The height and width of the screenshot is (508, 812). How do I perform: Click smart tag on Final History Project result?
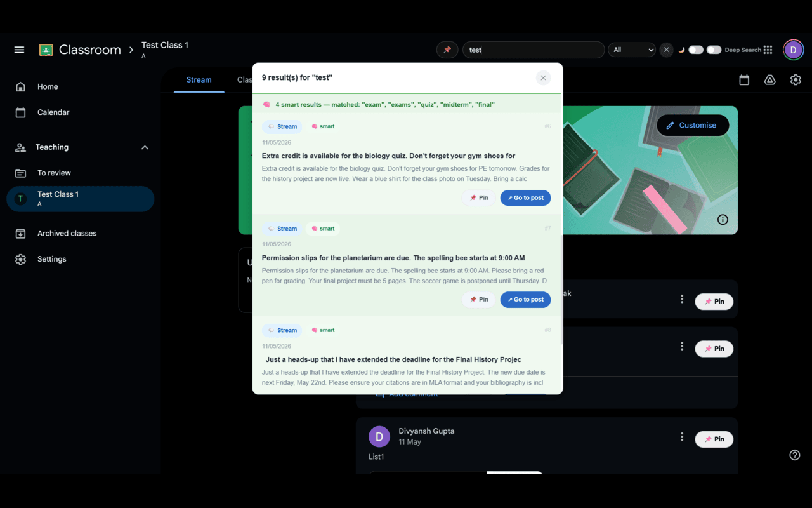tap(323, 330)
